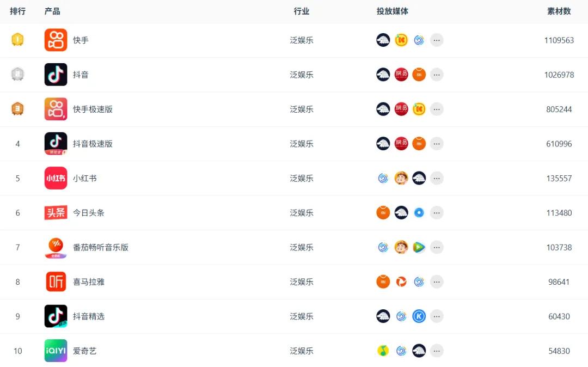Click the Xiaohongshu (小红书) app icon

coord(56,178)
